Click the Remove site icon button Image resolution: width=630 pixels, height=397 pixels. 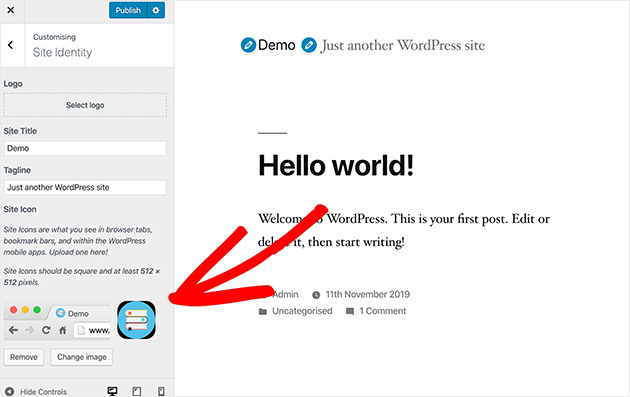point(24,357)
